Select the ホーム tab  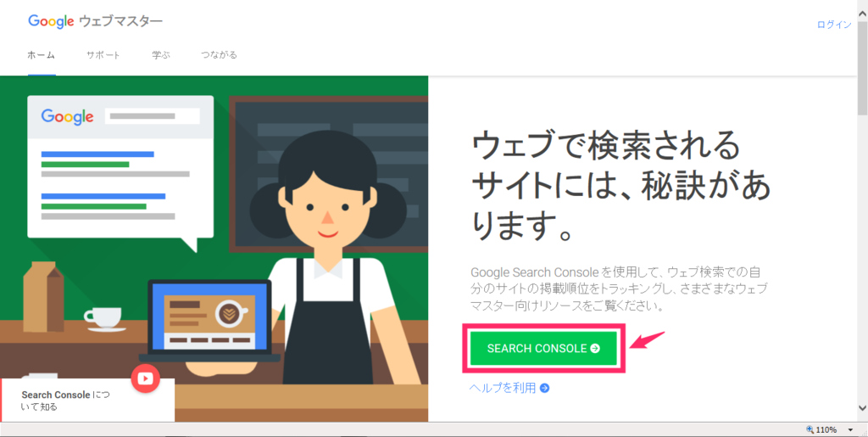pos(42,55)
